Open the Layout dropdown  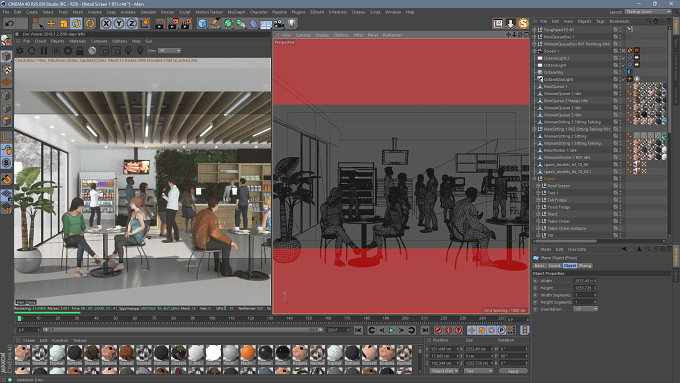click(648, 12)
